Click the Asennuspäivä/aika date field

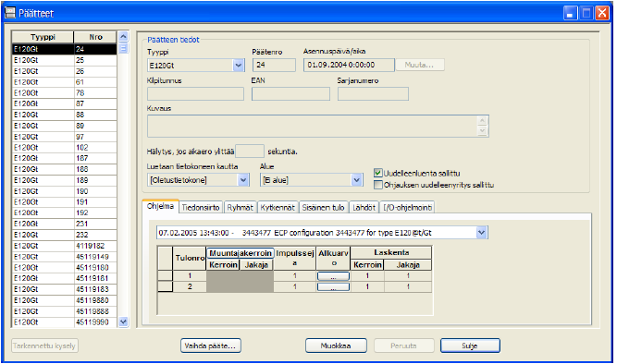[x=349, y=66]
